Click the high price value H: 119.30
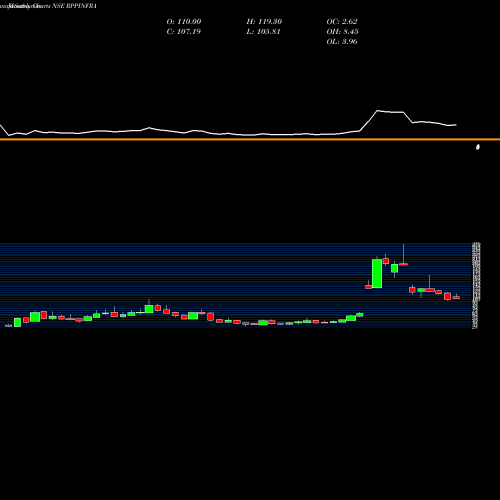 [x=264, y=22]
